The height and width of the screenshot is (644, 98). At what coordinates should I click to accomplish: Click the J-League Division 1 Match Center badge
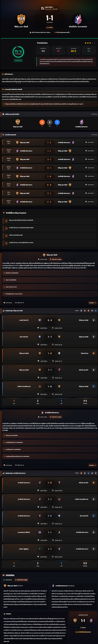49,8
